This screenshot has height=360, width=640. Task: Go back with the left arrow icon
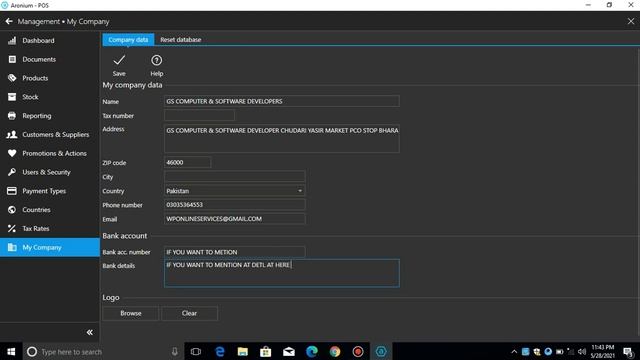(x=9, y=21)
